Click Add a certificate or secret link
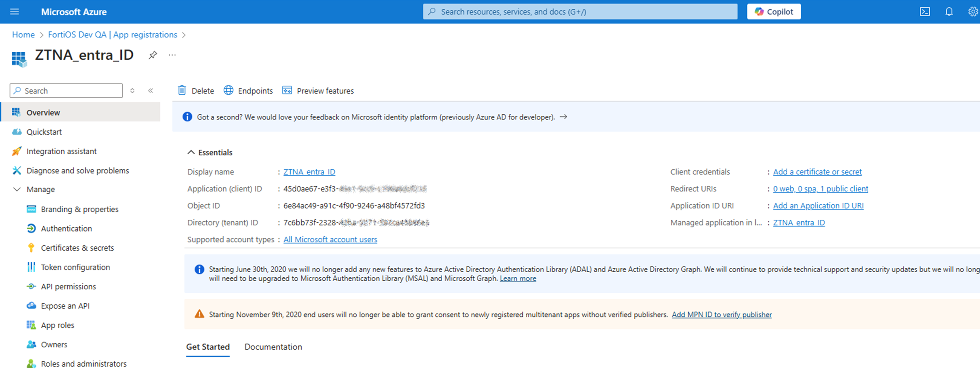980x374 pixels. tap(817, 172)
